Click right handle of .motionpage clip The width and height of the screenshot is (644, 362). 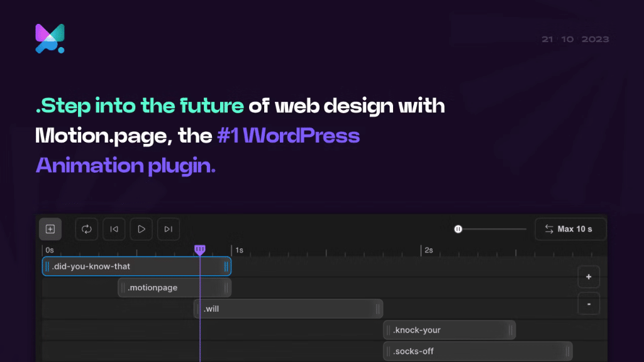(x=226, y=288)
